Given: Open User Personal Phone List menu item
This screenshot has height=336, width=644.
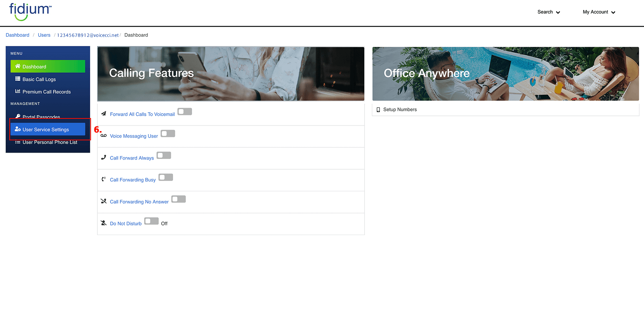Looking at the screenshot, I should tap(50, 143).
